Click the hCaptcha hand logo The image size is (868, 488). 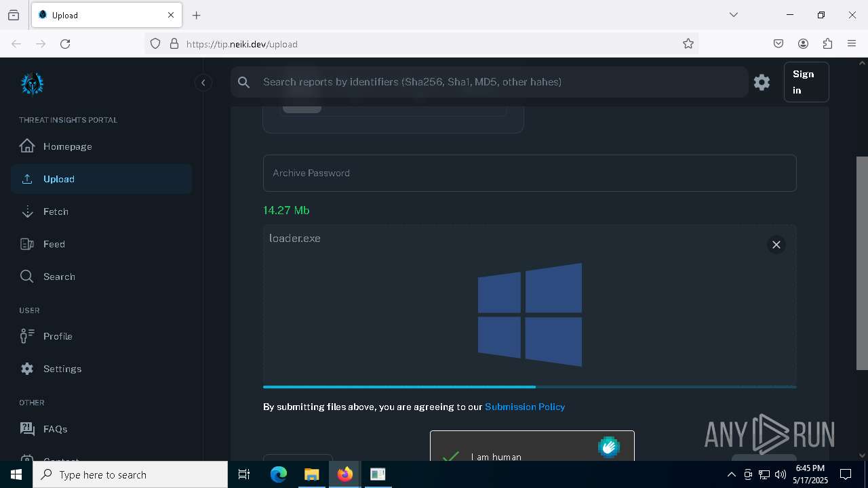coord(609,447)
